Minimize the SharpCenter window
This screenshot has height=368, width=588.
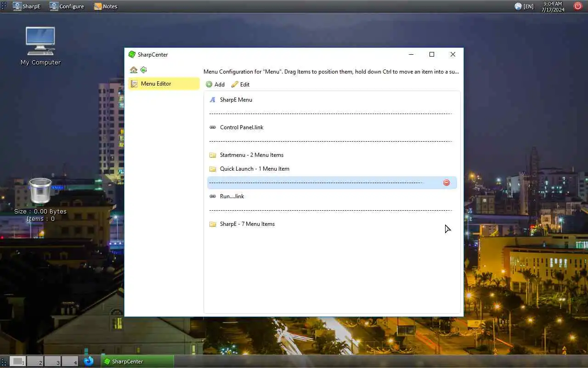411,54
